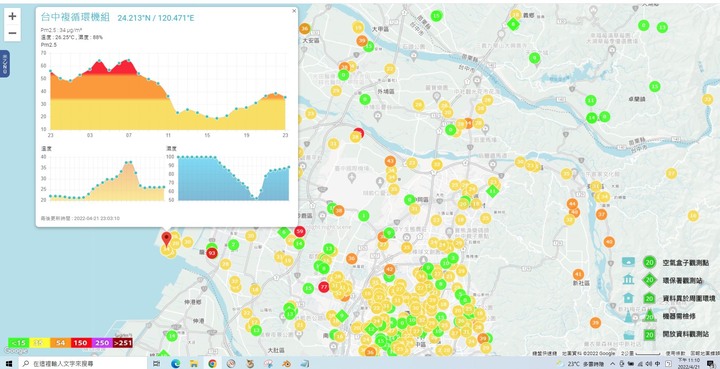Click the 卓蘭鎮 town map label
Screen dimensions: 720x369
click(636, 99)
